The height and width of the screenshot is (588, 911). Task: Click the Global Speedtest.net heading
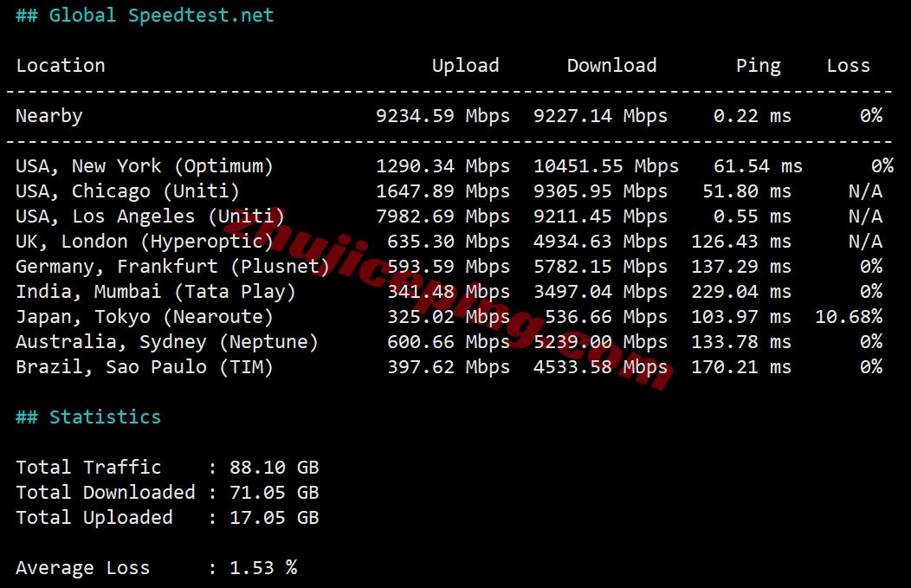point(145,16)
